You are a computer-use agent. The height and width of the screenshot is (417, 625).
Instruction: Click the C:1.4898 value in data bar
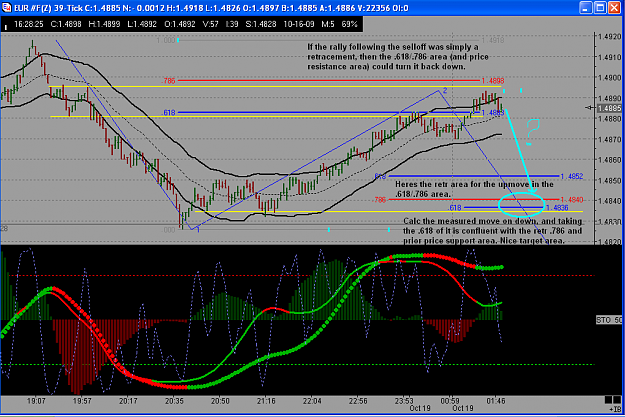click(x=66, y=24)
